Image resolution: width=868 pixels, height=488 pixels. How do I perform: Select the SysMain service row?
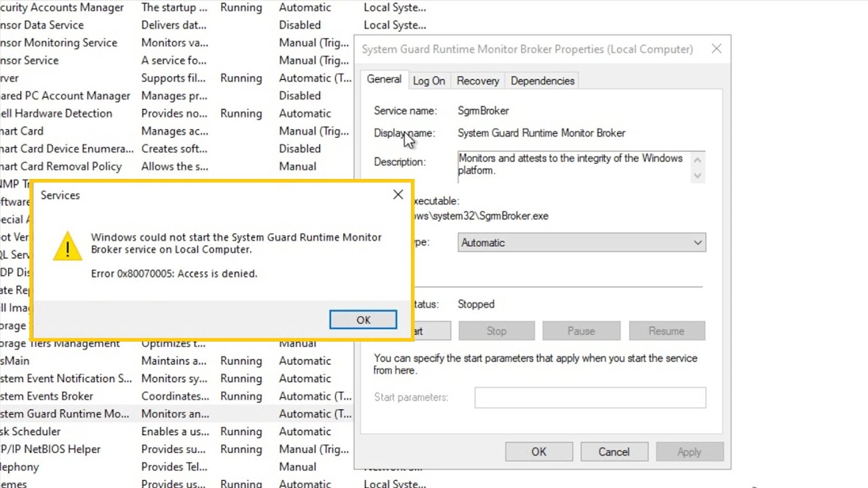click(176, 361)
